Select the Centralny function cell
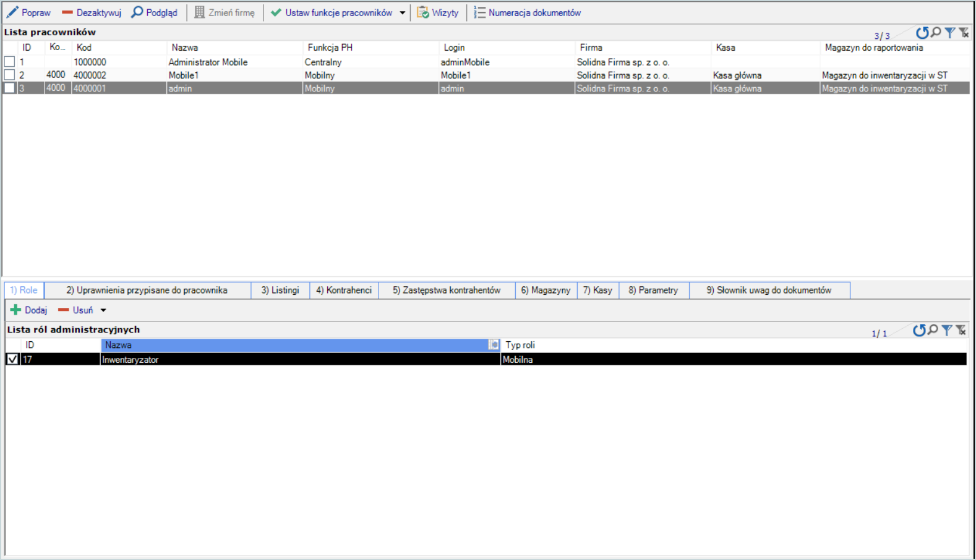Image resolution: width=976 pixels, height=560 pixels. 371,62
